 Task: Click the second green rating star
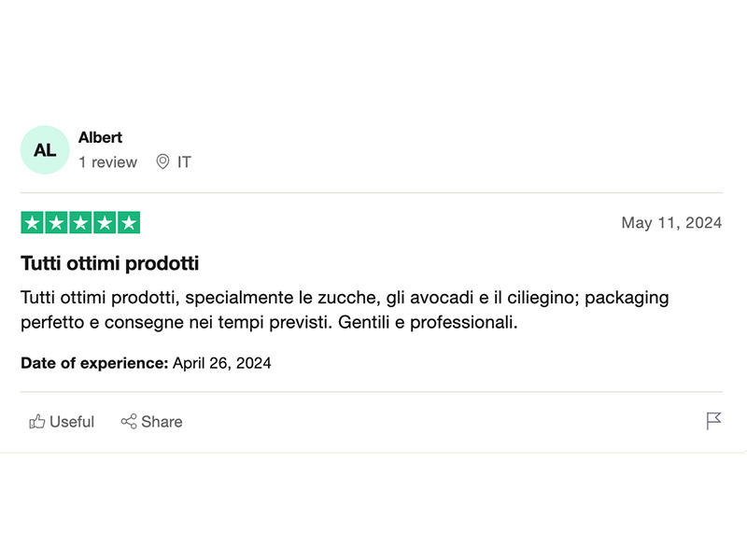56,223
